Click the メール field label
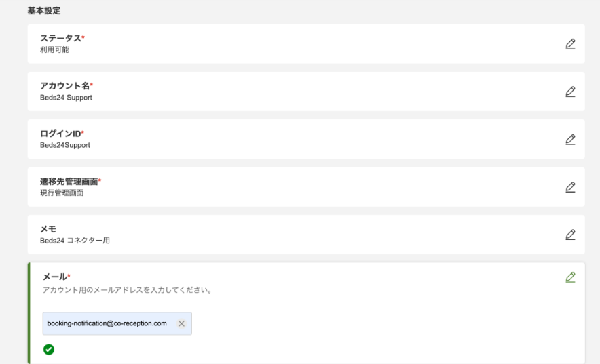Image resolution: width=600 pixels, height=364 pixels. tap(54, 277)
